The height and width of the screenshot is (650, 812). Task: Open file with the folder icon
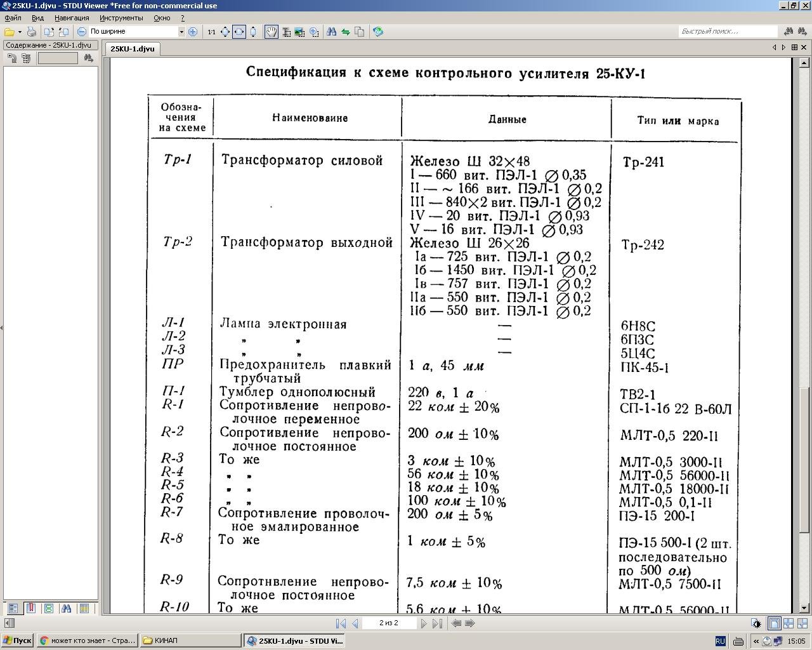point(10,32)
